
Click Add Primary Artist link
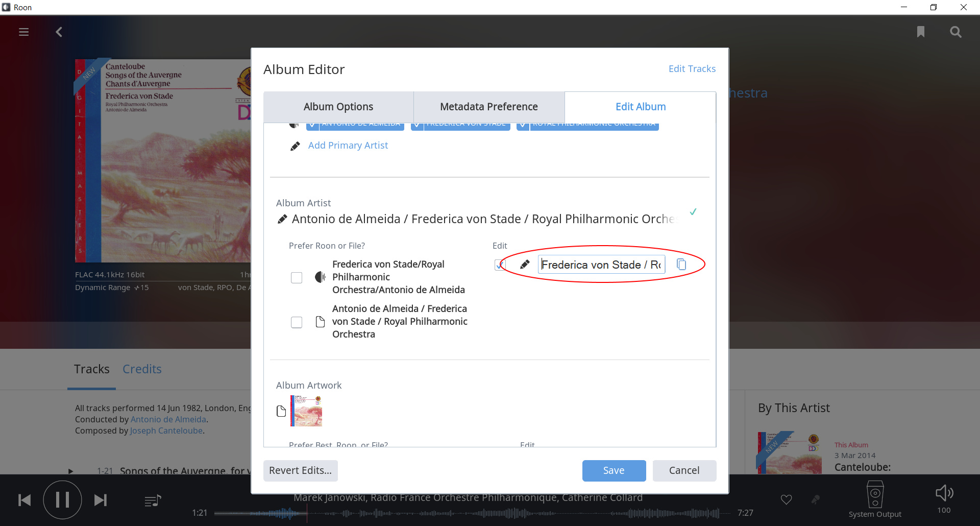pos(348,146)
